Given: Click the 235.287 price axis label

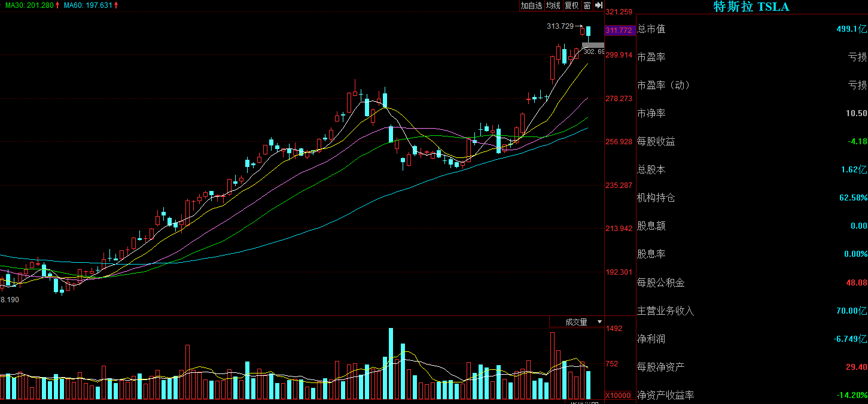Looking at the screenshot, I should [x=619, y=186].
